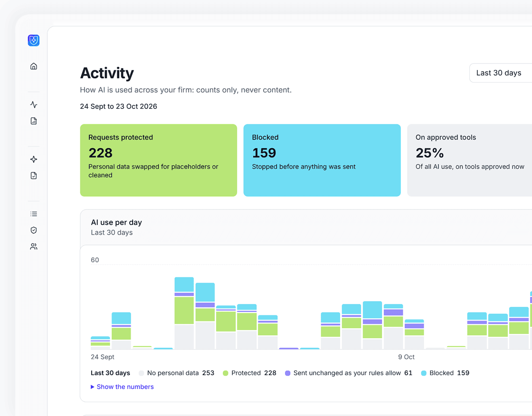Click the 24 Sept to 23 Oct 2026 date text
The height and width of the screenshot is (416, 532).
coord(118,106)
